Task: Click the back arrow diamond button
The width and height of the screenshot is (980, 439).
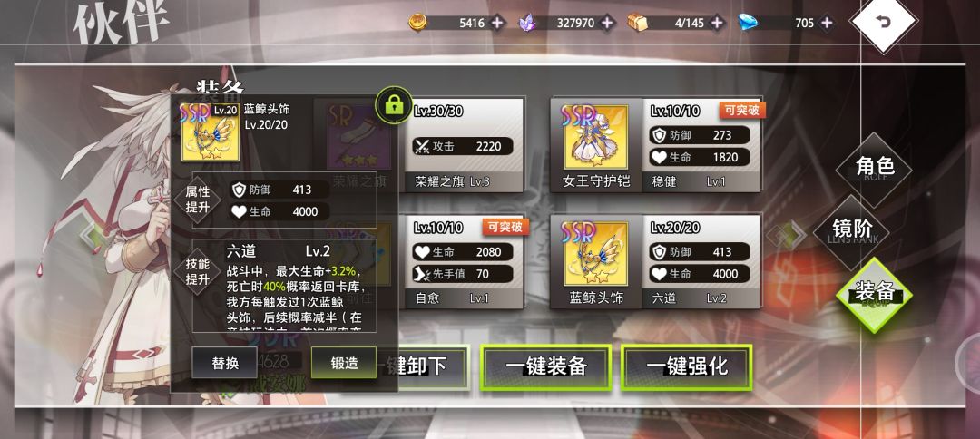Action: [883, 23]
